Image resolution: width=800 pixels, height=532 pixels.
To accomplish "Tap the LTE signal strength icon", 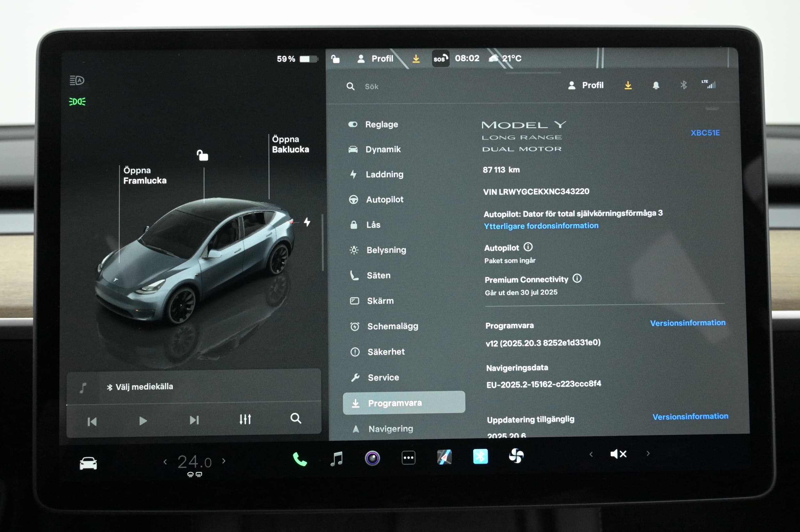I will click(x=709, y=84).
